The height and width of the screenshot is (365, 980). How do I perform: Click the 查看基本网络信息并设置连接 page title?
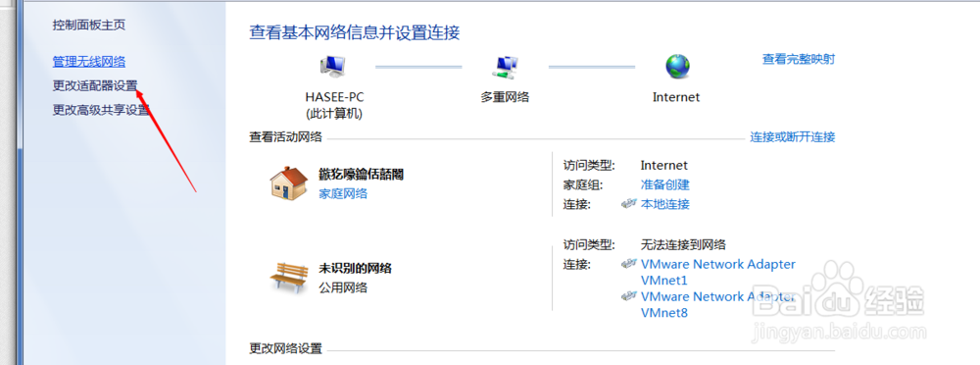point(355,32)
